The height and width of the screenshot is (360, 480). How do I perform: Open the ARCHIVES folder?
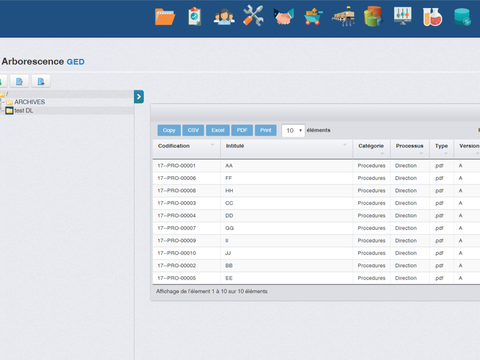point(29,102)
